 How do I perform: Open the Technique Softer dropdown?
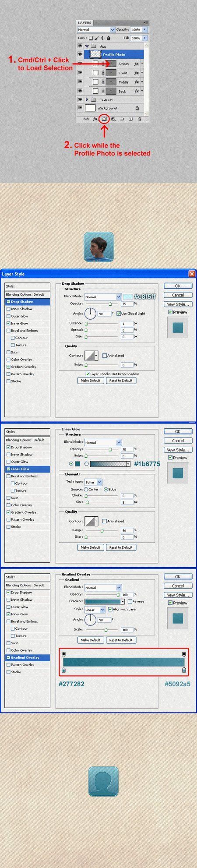93,482
